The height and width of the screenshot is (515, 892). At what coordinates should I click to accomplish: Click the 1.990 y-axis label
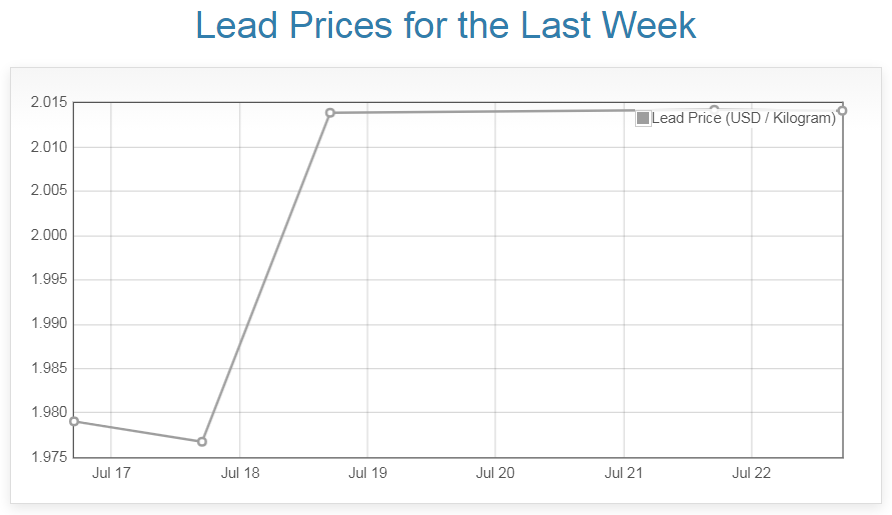pyautogui.click(x=48, y=324)
